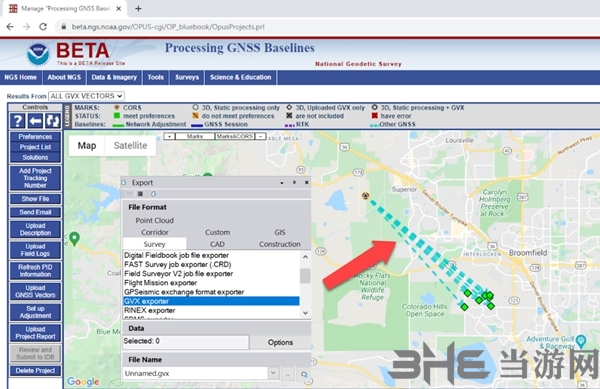Click the exporter list scrollbar thumb
This screenshot has width=600, height=389.
[305, 276]
